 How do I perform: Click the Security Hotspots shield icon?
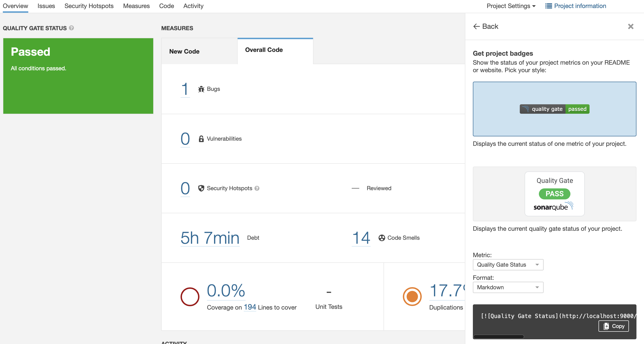[201, 188]
